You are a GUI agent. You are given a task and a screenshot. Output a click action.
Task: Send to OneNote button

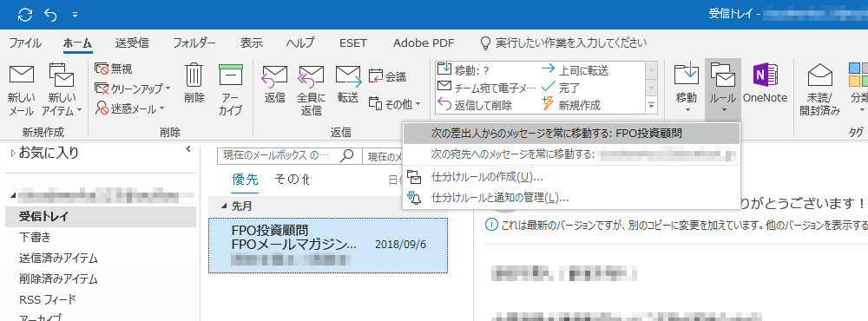pos(765,83)
